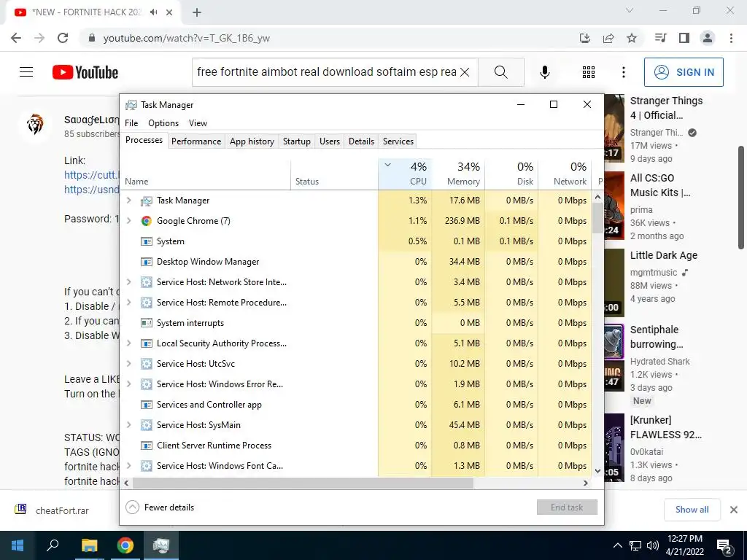Click Task Manager icon in taskbar
747x560 pixels.
[161, 545]
